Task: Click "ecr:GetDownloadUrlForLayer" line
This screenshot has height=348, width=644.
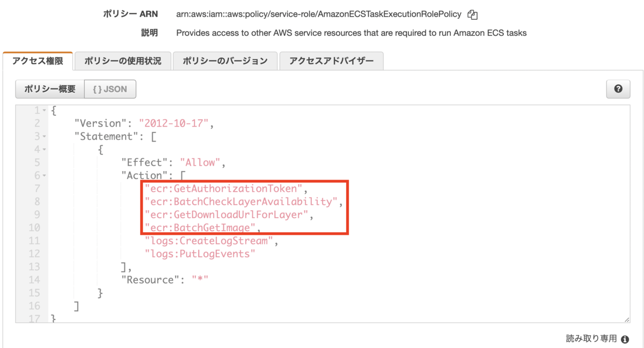Action: (227, 215)
